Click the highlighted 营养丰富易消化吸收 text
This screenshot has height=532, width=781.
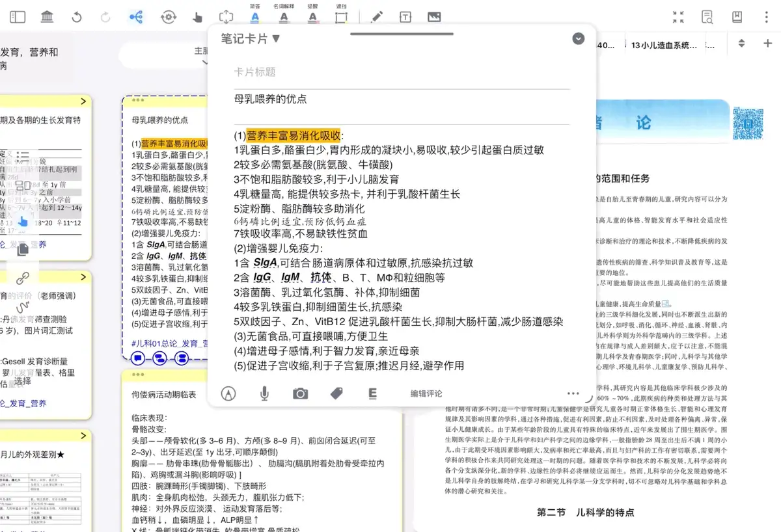pyautogui.click(x=294, y=136)
